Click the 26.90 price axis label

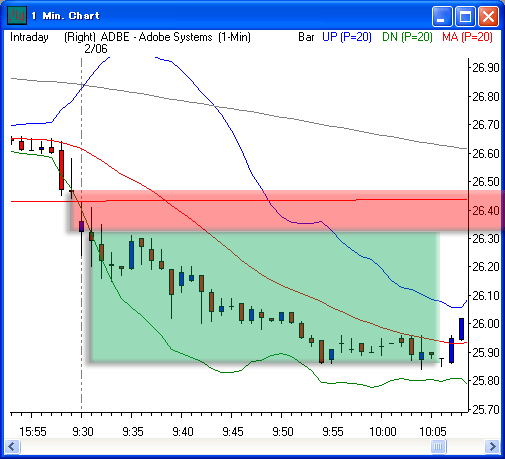tap(486, 68)
